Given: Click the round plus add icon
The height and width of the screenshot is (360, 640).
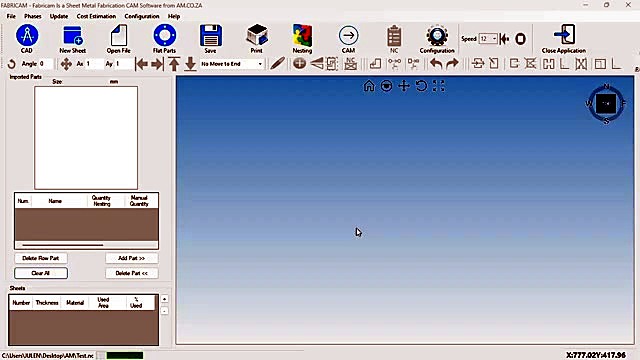Looking at the screenshot, I should [300, 64].
